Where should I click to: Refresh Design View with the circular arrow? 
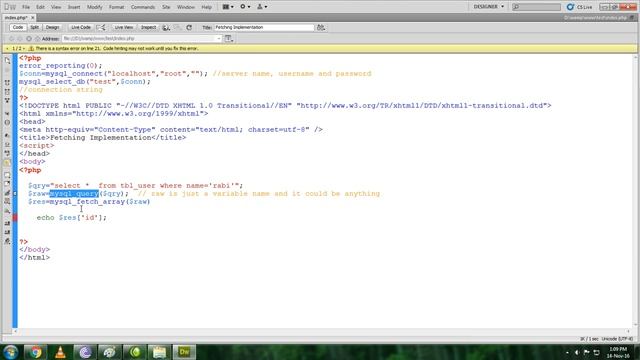click(189, 27)
